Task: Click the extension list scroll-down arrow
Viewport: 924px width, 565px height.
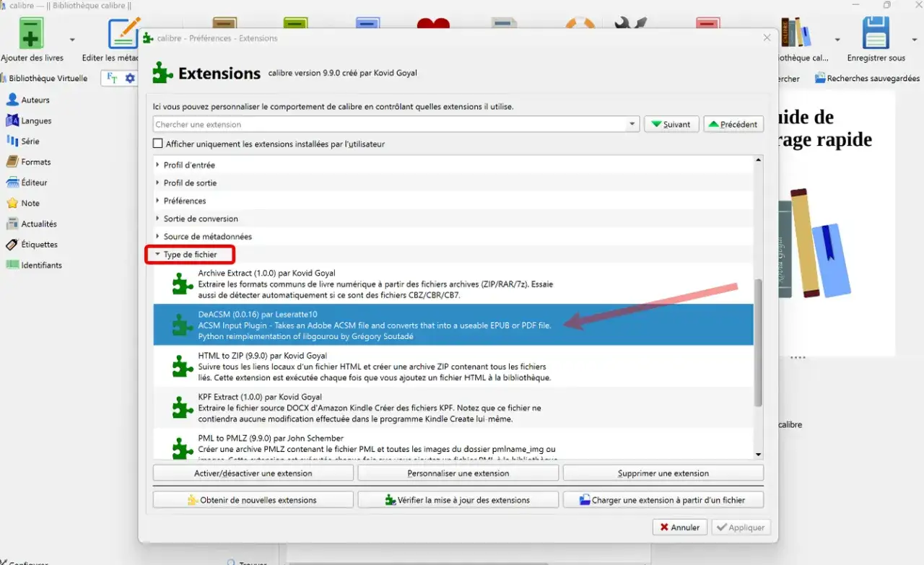Action: pyautogui.click(x=758, y=455)
